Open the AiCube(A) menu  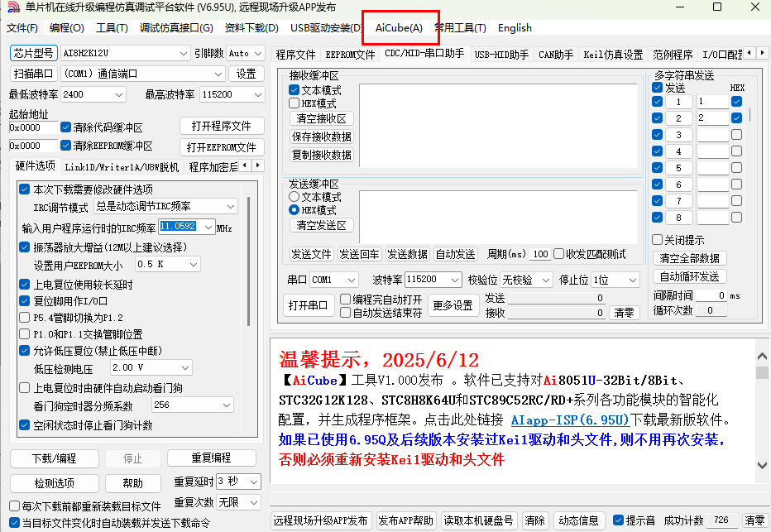pyautogui.click(x=399, y=28)
